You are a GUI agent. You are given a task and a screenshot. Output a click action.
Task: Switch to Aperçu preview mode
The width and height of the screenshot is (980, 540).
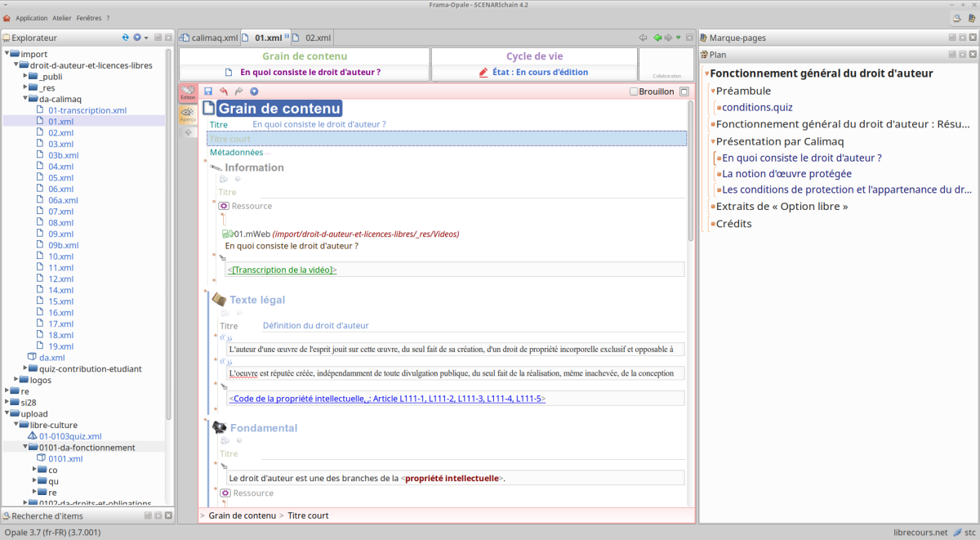pyautogui.click(x=188, y=114)
